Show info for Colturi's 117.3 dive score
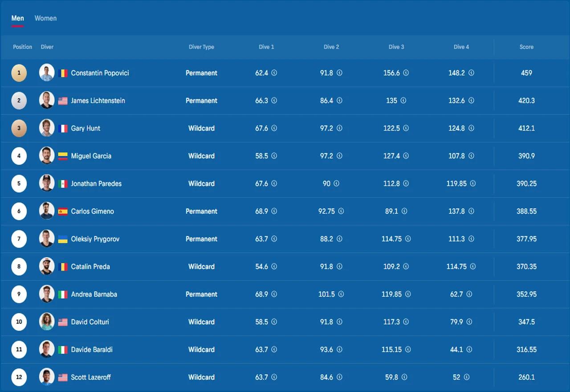The height and width of the screenshot is (392, 570). point(406,322)
